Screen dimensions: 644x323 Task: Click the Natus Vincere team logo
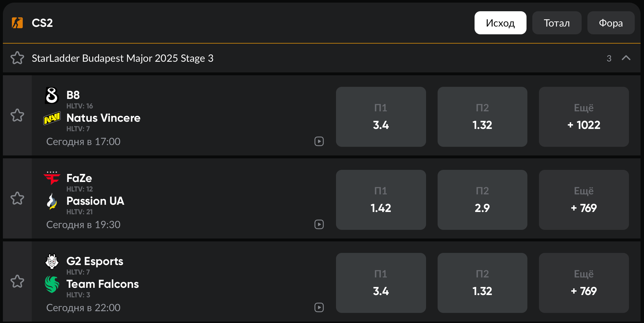[52, 118]
